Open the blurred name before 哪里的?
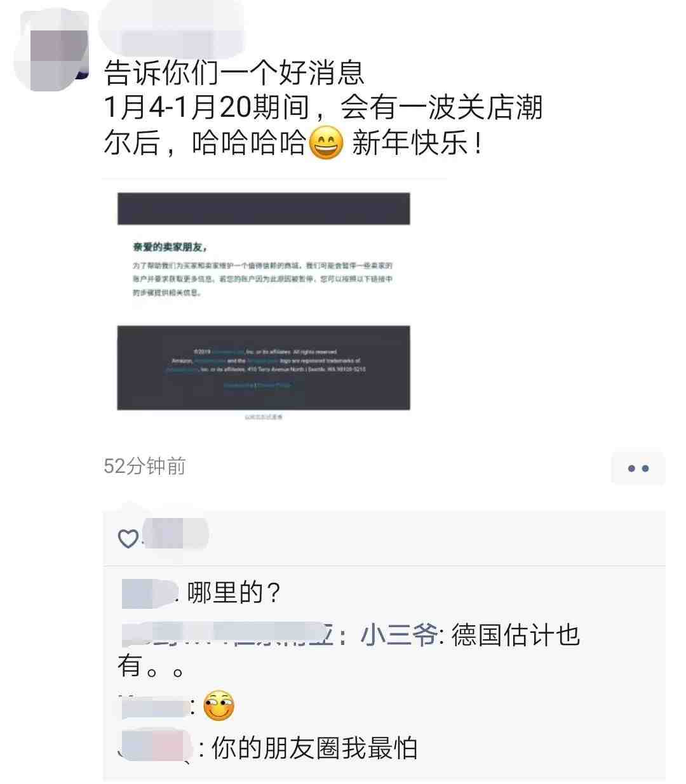 tap(149, 593)
